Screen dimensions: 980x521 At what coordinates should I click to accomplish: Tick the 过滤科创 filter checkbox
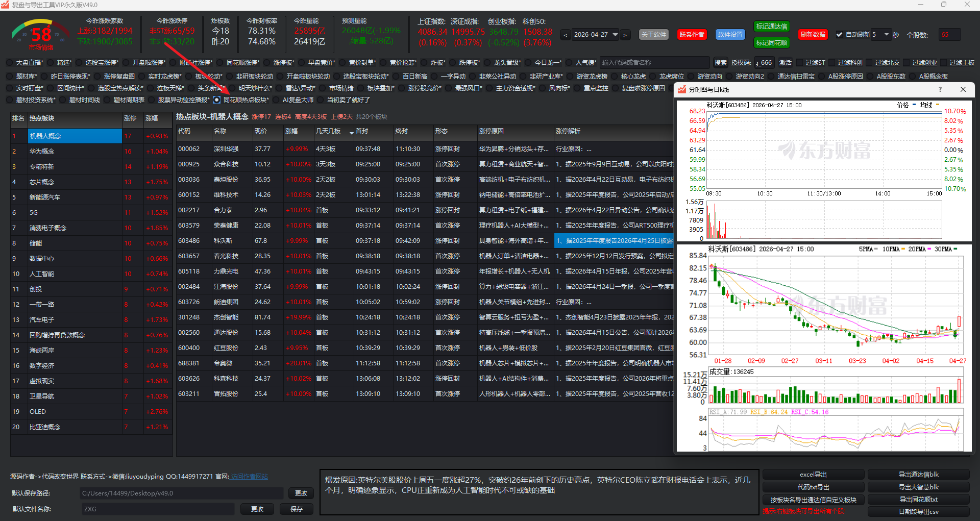click(831, 63)
